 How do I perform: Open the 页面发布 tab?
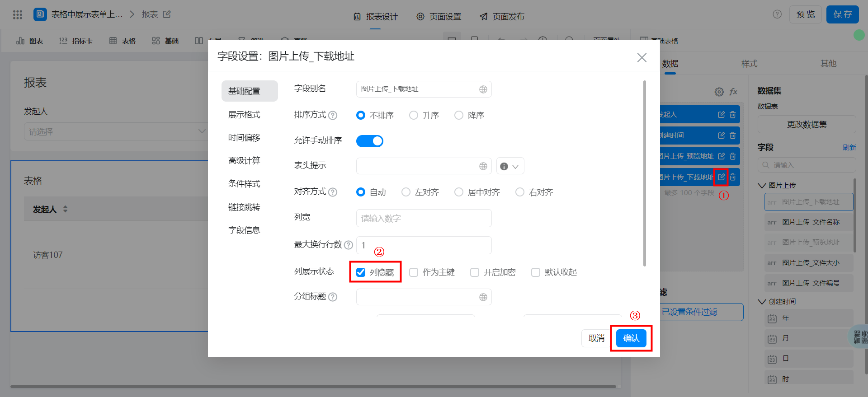(502, 17)
